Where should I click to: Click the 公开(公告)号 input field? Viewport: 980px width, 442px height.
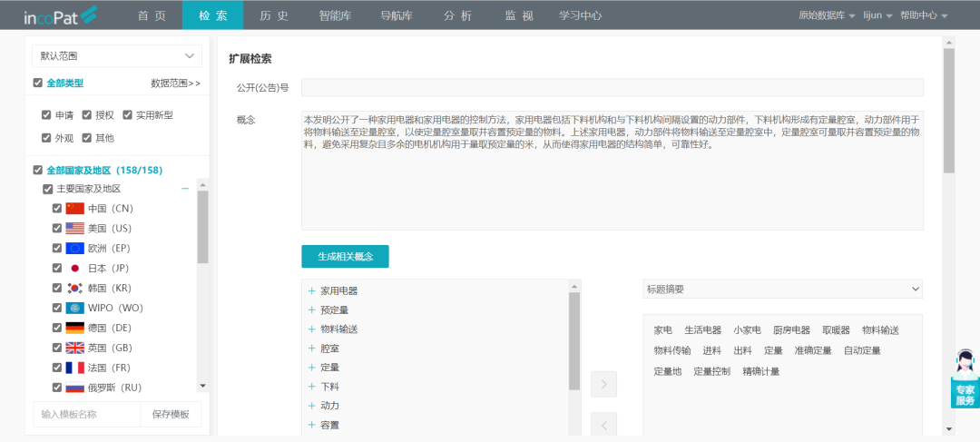612,87
